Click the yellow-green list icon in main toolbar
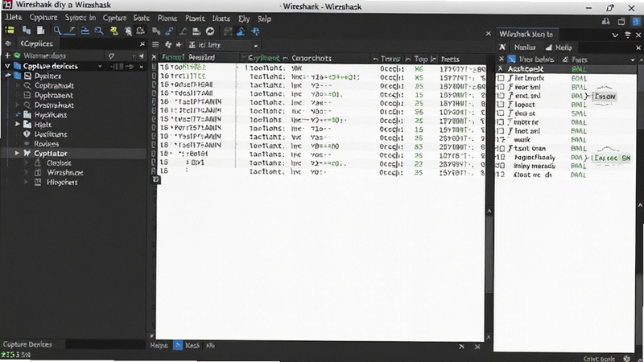This screenshot has width=644, height=362. (10, 31)
